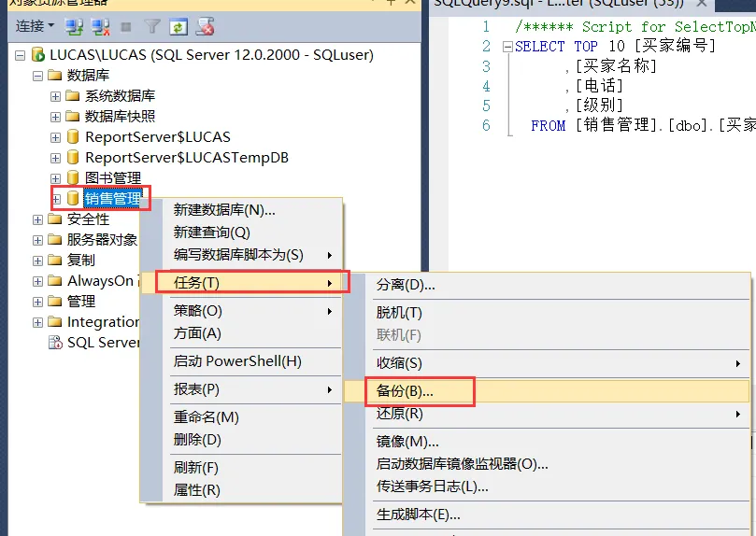
Task: Select the LUCAS\LUCAS server icon
Action: pos(38,54)
